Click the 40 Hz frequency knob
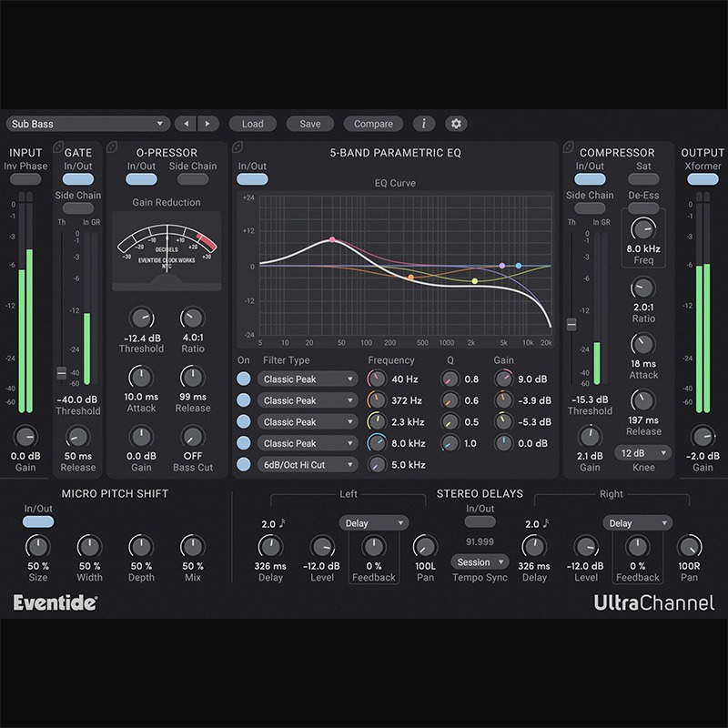The width and height of the screenshot is (728, 728). (377, 379)
